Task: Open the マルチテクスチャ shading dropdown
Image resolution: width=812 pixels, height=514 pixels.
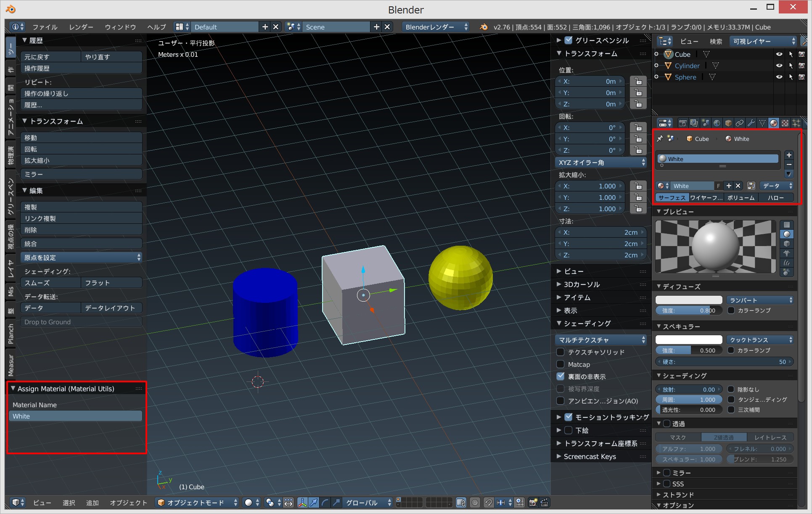Action: (601, 340)
